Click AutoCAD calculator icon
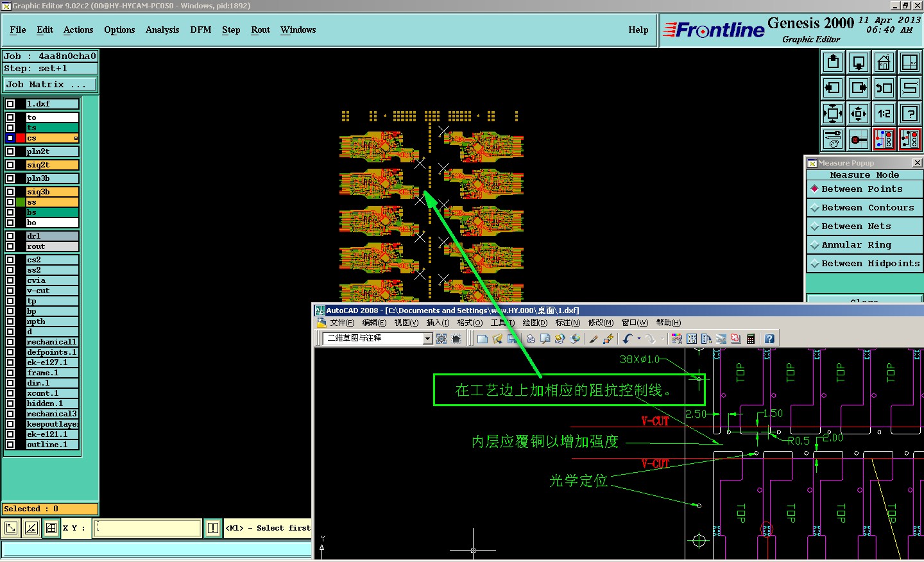The width and height of the screenshot is (924, 562). coord(750,339)
